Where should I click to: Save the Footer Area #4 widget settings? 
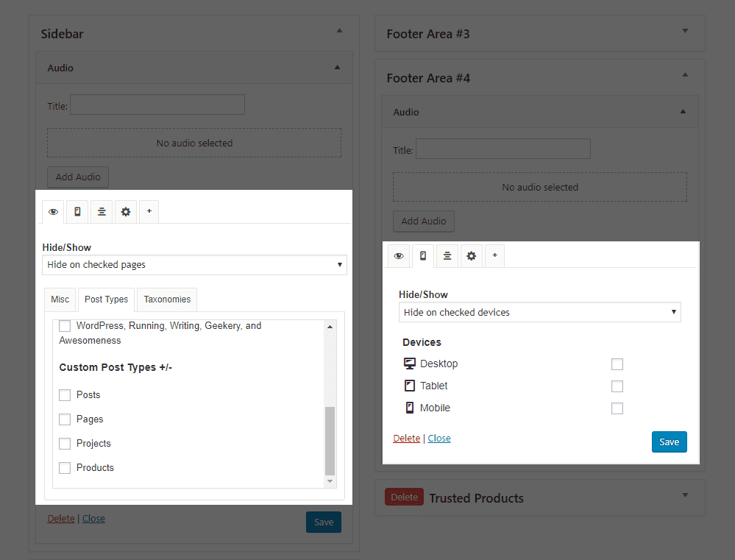[669, 442]
